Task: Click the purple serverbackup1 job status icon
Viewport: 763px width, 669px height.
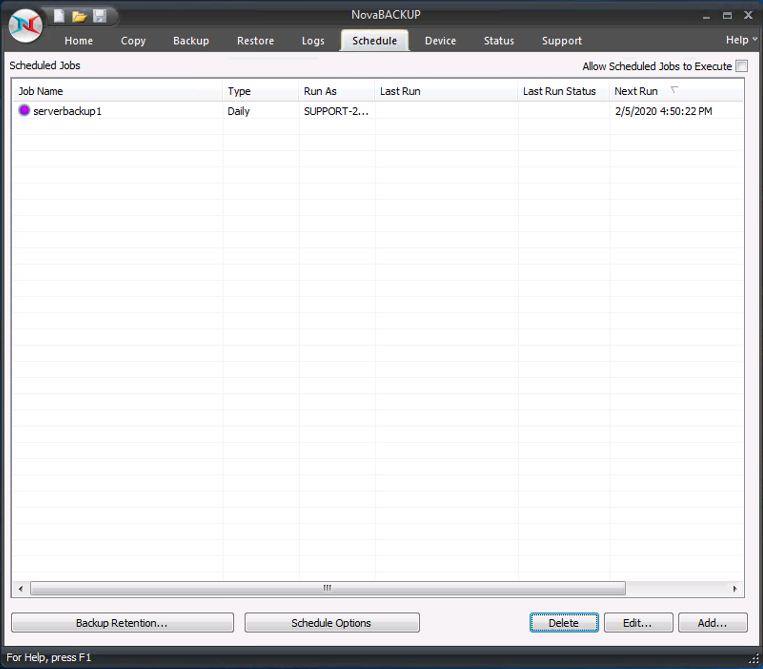Action: [x=25, y=111]
